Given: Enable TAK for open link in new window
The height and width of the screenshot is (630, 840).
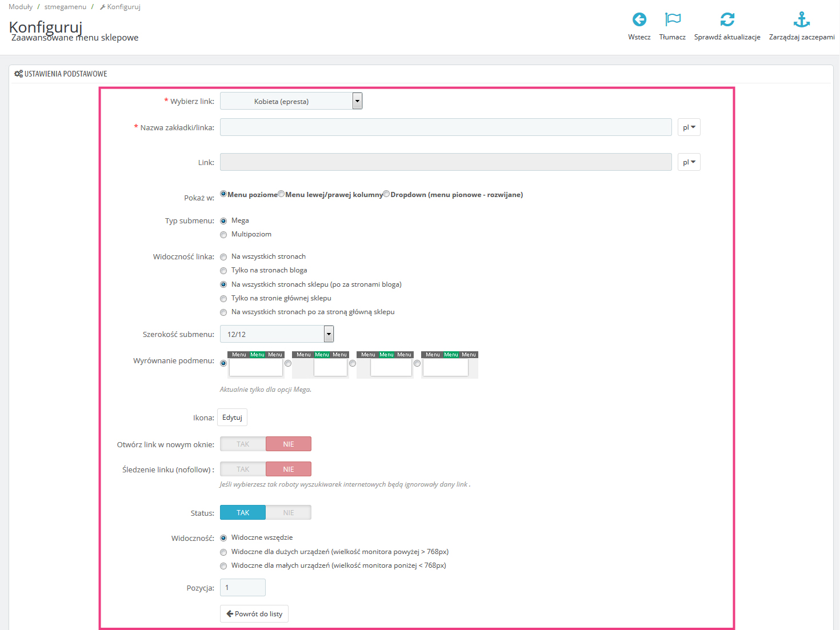Looking at the screenshot, I should pos(243,444).
